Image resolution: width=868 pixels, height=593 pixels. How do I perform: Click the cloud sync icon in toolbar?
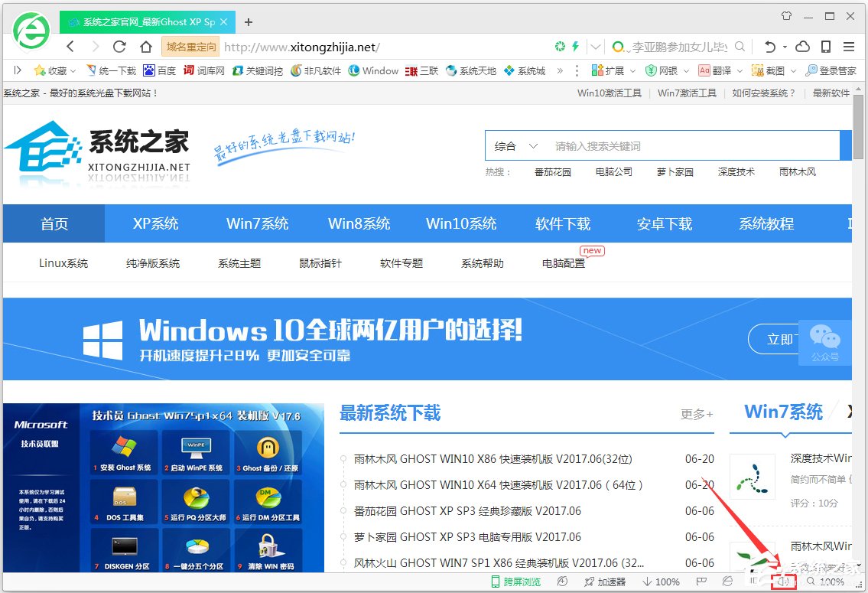point(802,46)
